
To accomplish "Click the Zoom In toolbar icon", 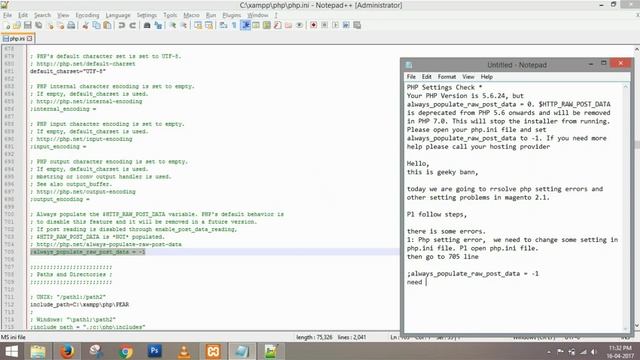I will click(x=173, y=25).
